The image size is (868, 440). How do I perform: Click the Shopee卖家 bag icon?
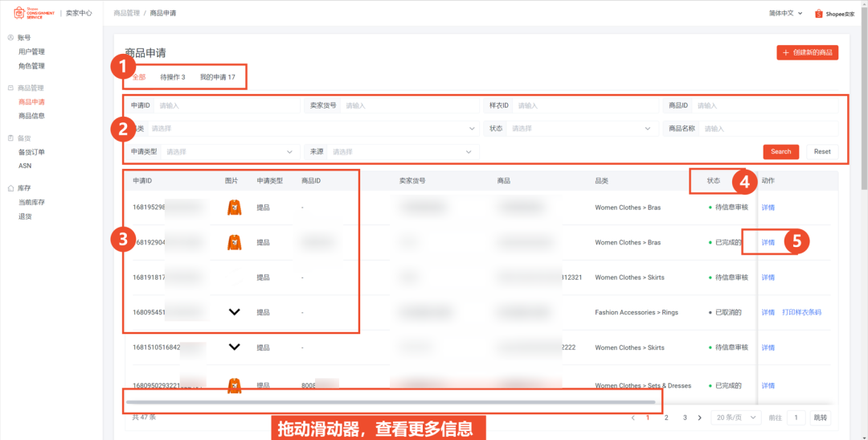818,14
